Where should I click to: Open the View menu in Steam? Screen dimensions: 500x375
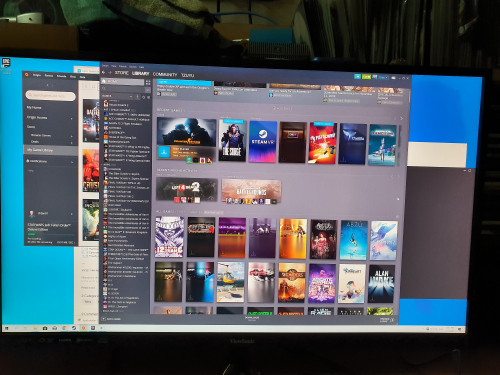tap(114, 66)
